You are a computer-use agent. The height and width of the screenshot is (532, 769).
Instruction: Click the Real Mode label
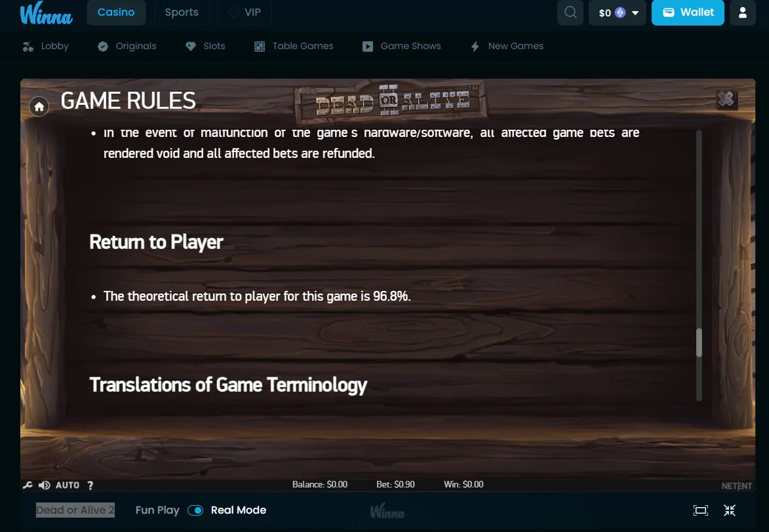[x=239, y=510]
